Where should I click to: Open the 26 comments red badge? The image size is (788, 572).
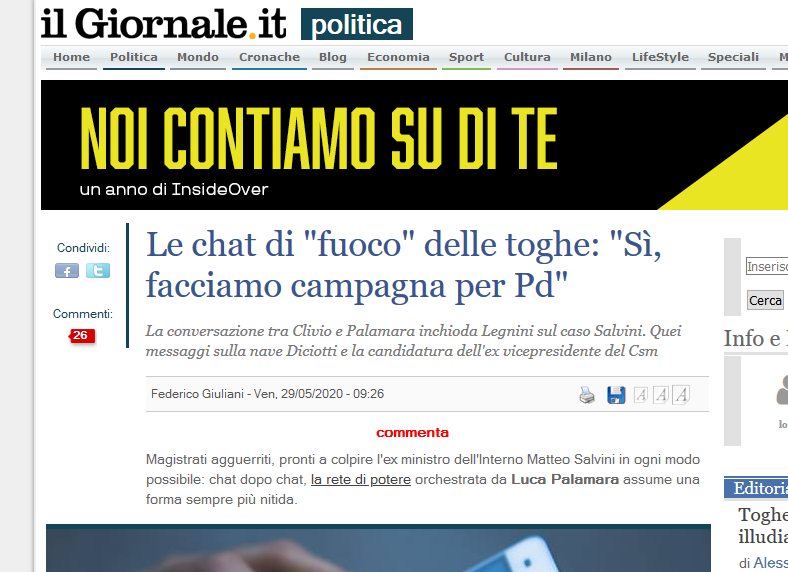81,336
